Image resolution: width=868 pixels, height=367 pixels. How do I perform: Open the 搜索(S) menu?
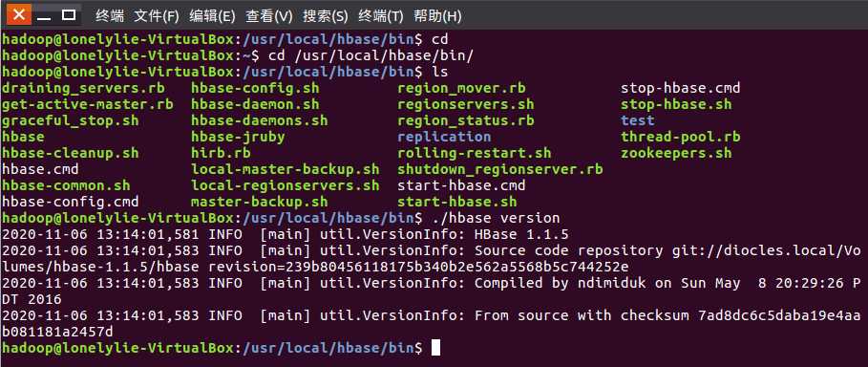[x=325, y=16]
